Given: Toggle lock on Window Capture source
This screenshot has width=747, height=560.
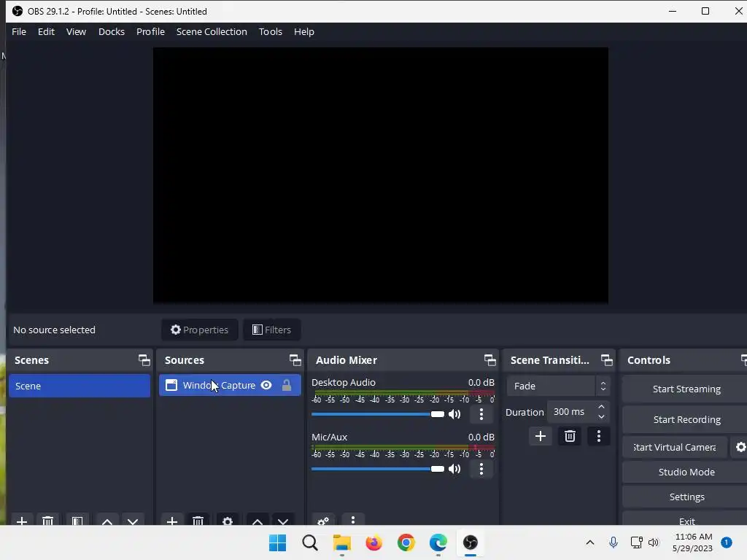Looking at the screenshot, I should coord(286,385).
